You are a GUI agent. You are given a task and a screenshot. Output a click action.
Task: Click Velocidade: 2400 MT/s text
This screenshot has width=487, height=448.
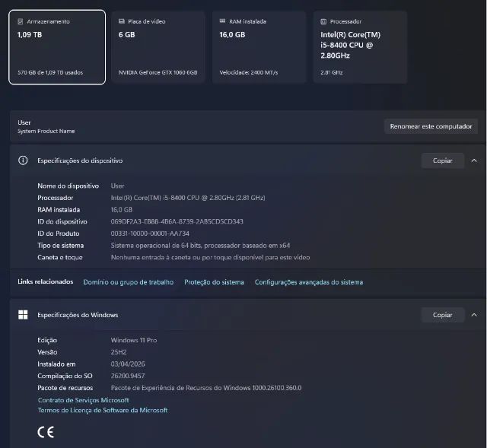(249, 72)
